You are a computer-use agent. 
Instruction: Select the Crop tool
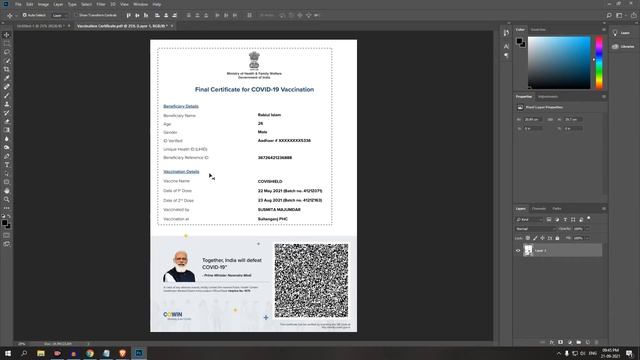pos(7,69)
